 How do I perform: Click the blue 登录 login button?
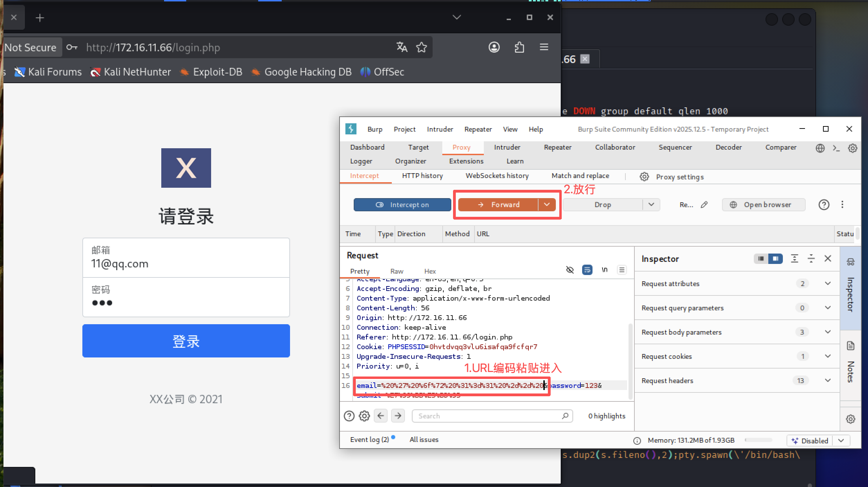pyautogui.click(x=186, y=341)
